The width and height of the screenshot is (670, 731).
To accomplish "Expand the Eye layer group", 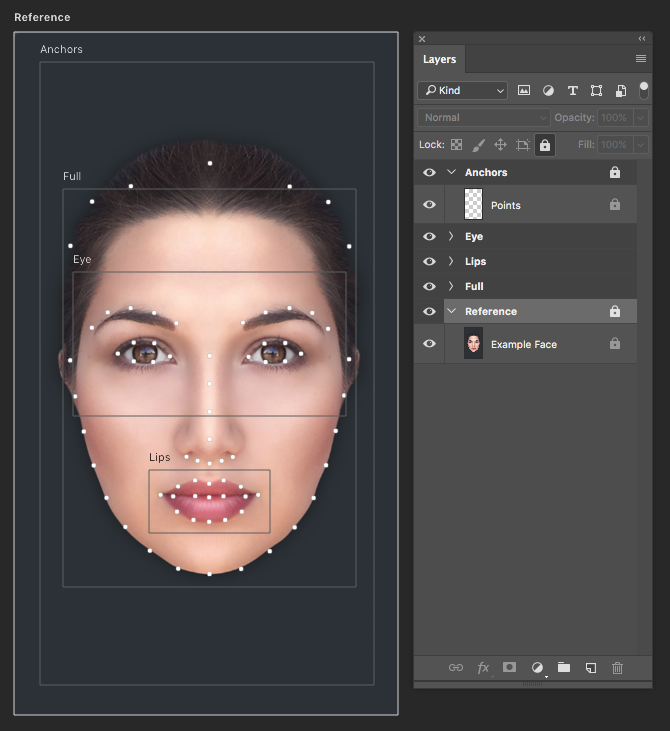I will point(451,237).
